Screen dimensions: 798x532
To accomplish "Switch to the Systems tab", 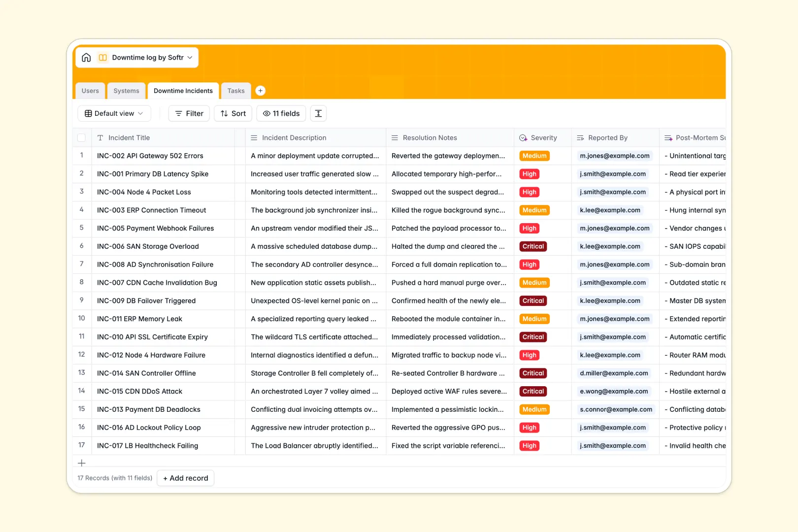I will tap(126, 91).
